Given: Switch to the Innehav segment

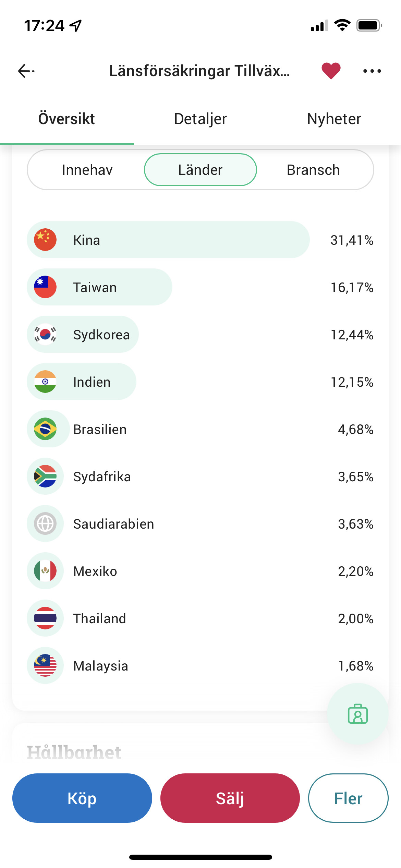Looking at the screenshot, I should click(x=87, y=170).
